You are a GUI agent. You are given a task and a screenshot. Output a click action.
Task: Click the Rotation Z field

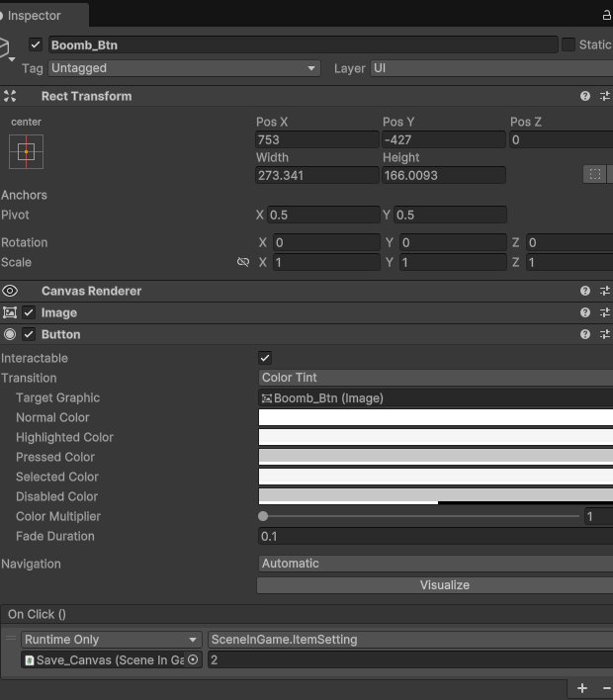coord(569,242)
